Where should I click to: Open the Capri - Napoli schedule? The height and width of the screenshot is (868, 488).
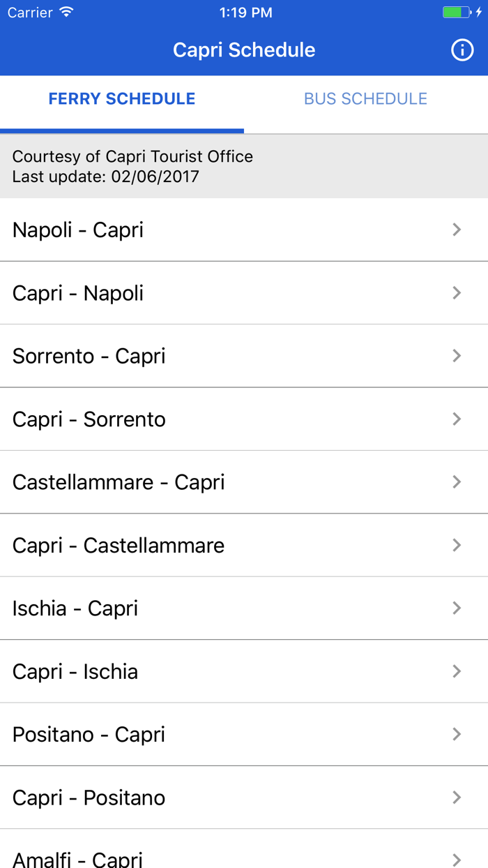(x=244, y=292)
